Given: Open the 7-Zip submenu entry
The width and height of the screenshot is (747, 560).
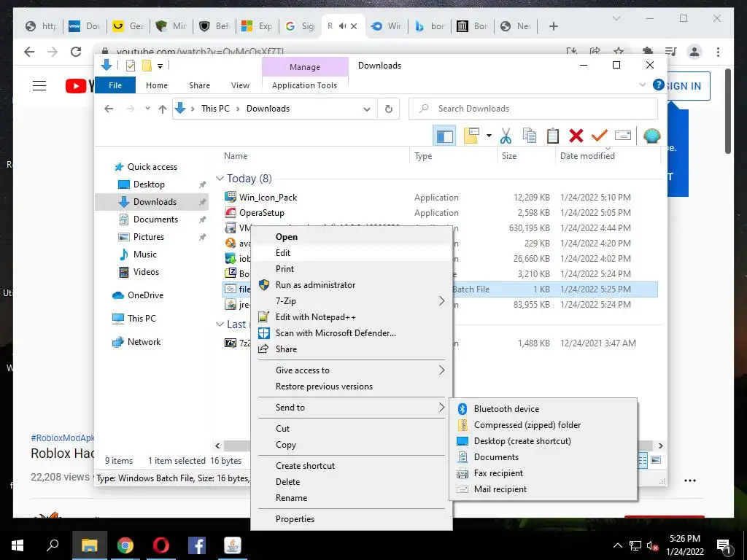Looking at the screenshot, I should tap(352, 301).
